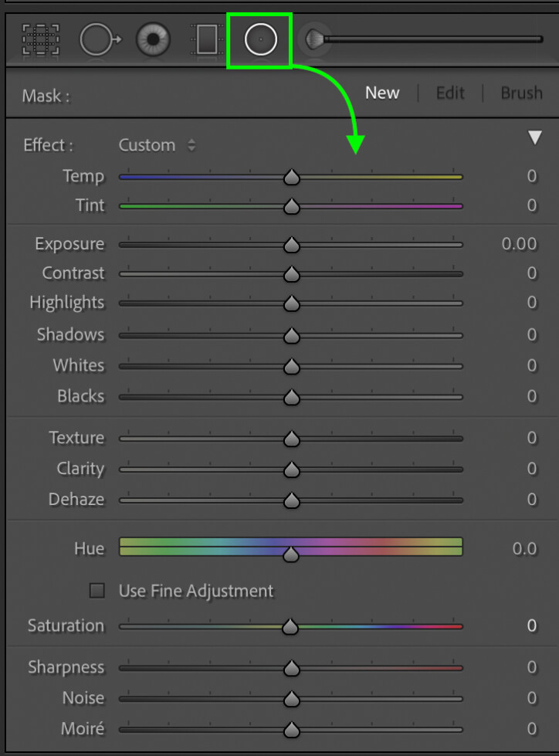Switch mask mode to Brush
The width and height of the screenshot is (559, 756).
click(x=521, y=93)
